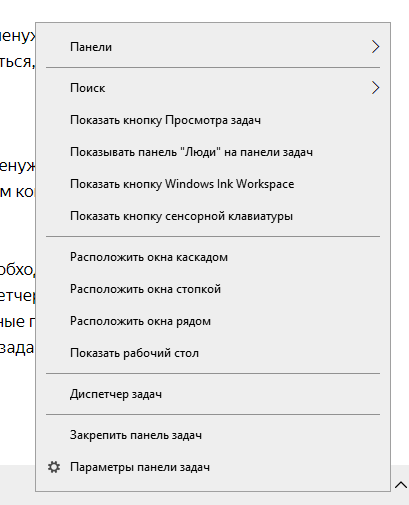Launch Диспетчер задач from the menu
Screen dimensions: 409x505
213,394
